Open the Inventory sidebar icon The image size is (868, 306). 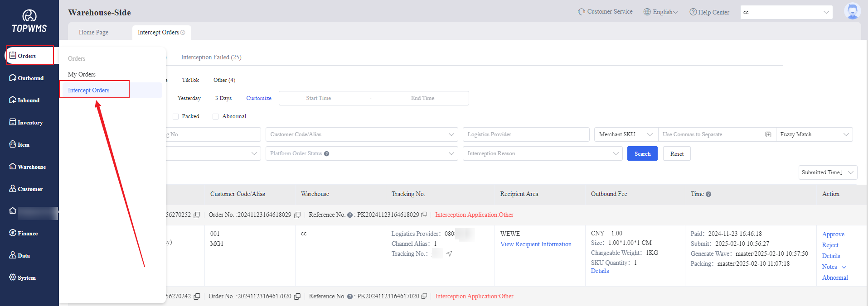coord(13,122)
